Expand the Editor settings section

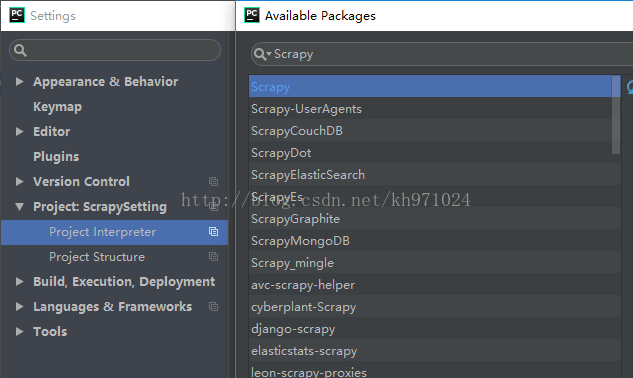pos(19,132)
